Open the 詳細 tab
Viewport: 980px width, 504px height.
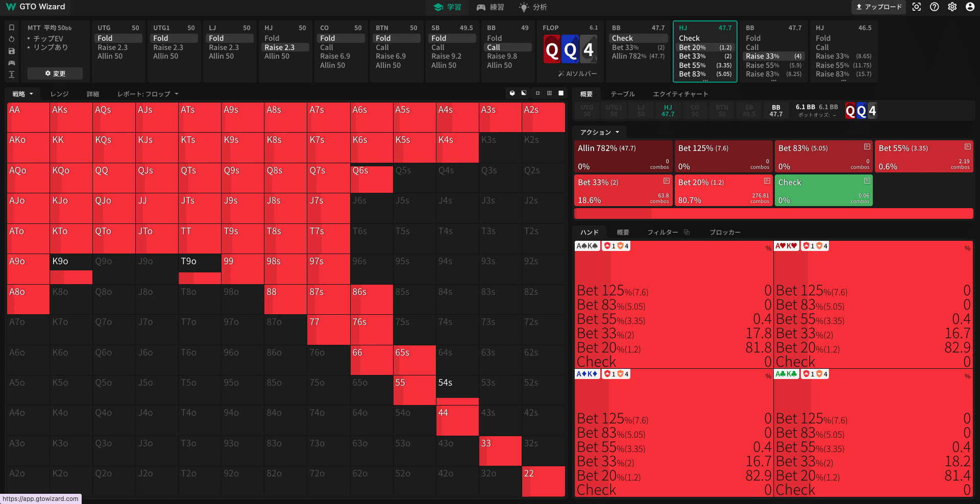coord(93,94)
